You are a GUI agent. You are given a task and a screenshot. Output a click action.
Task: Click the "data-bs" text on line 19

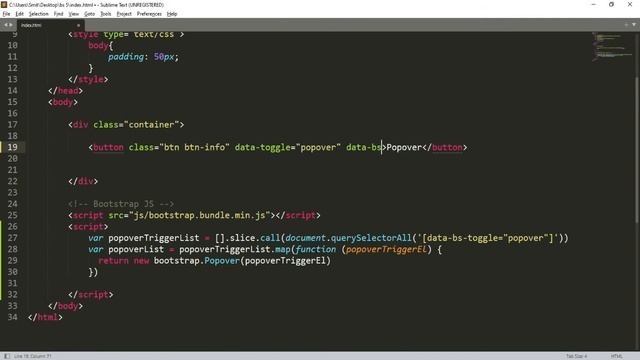point(364,147)
